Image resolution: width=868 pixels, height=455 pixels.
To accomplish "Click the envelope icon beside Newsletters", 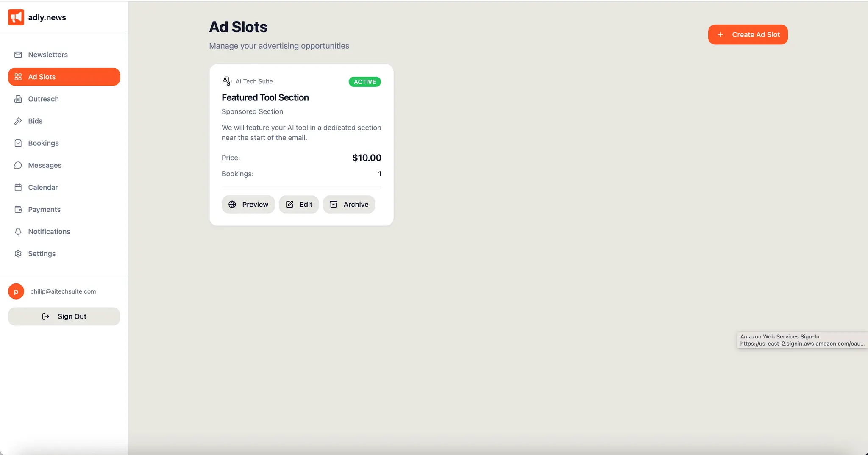I will point(18,55).
